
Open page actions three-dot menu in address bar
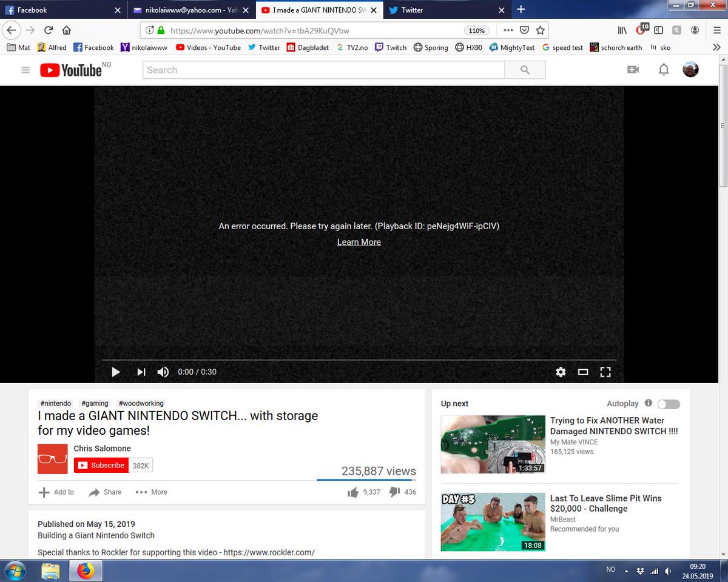(508, 30)
